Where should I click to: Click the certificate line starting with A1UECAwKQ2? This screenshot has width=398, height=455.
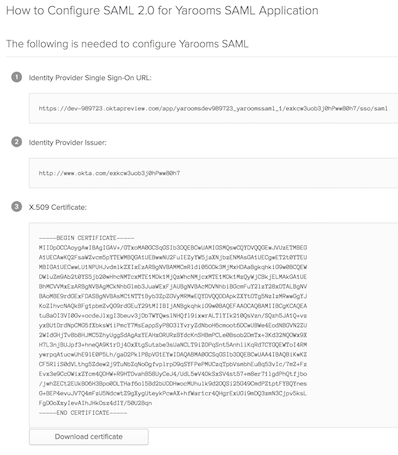click(x=173, y=257)
